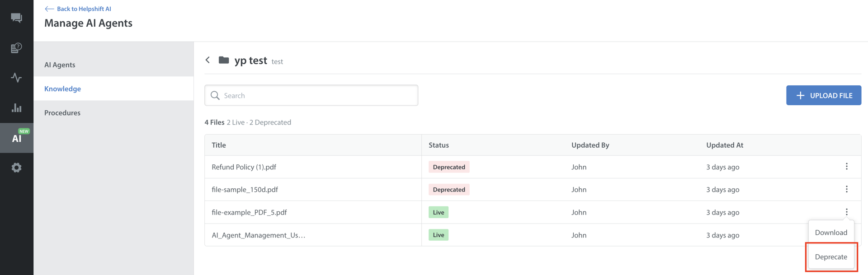Screen dimensions: 868x275
Task: Go back using the folder chevron arrow
Action: (x=208, y=60)
